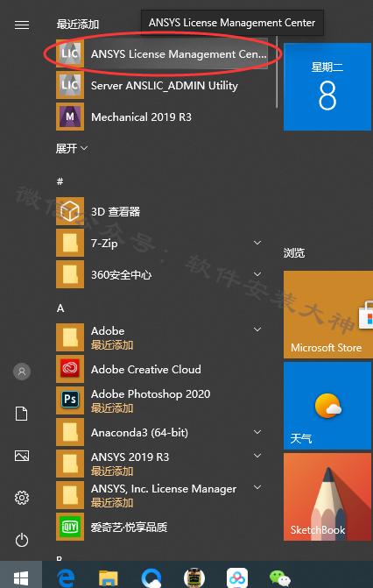Screen dimensions: 373x588
Task: Expand ANSYS, Inc. License Manager folder
Action: tap(257, 487)
